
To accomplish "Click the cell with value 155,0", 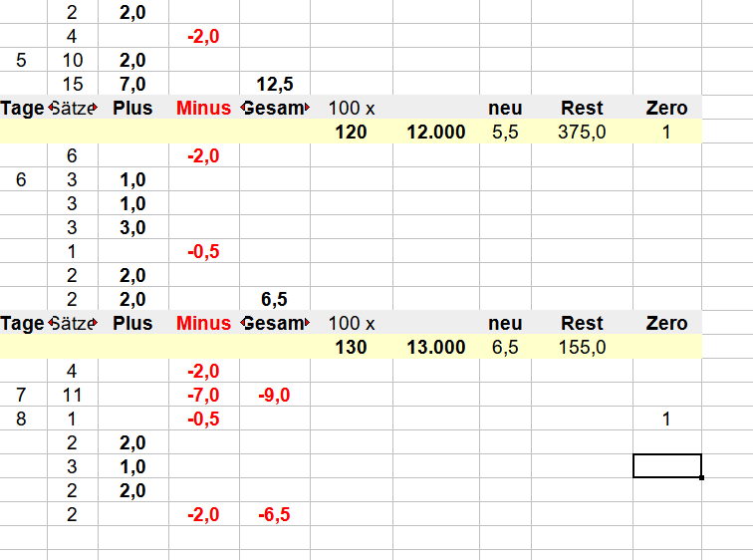I will tap(582, 347).
